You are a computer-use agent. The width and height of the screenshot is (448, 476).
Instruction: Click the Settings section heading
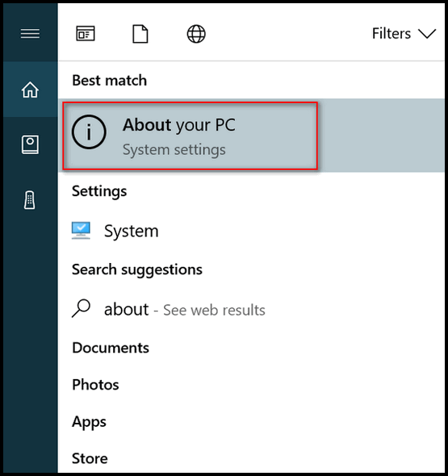click(99, 191)
